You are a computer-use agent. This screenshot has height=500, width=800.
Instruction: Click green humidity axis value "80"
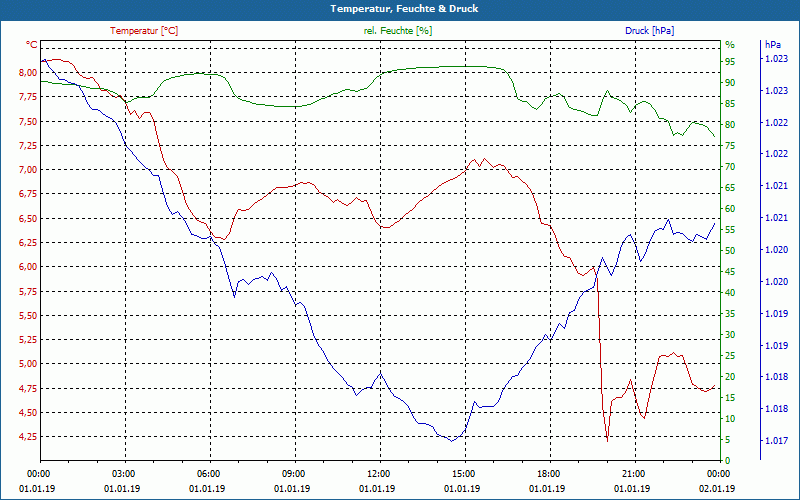(x=730, y=125)
